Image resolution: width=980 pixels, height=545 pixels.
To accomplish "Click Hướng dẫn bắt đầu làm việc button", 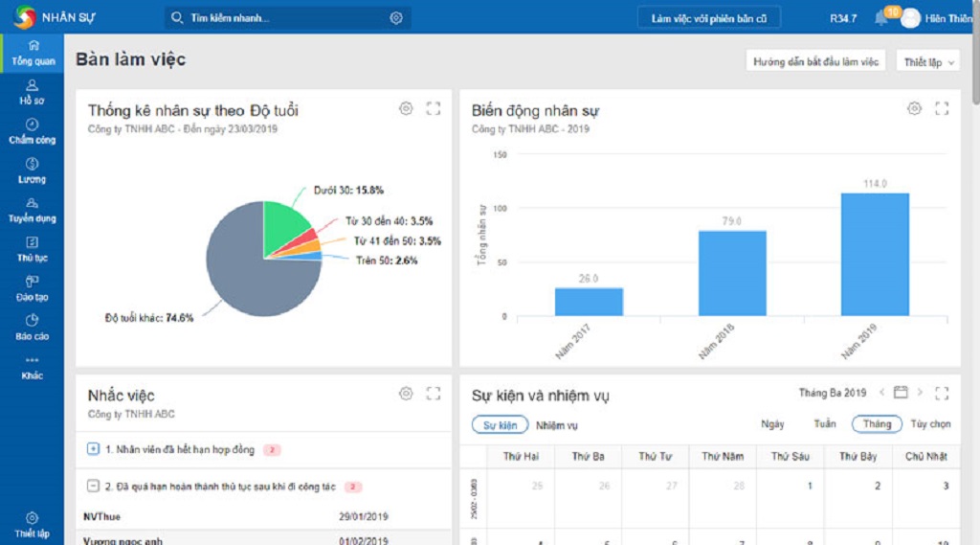I will 815,61.
